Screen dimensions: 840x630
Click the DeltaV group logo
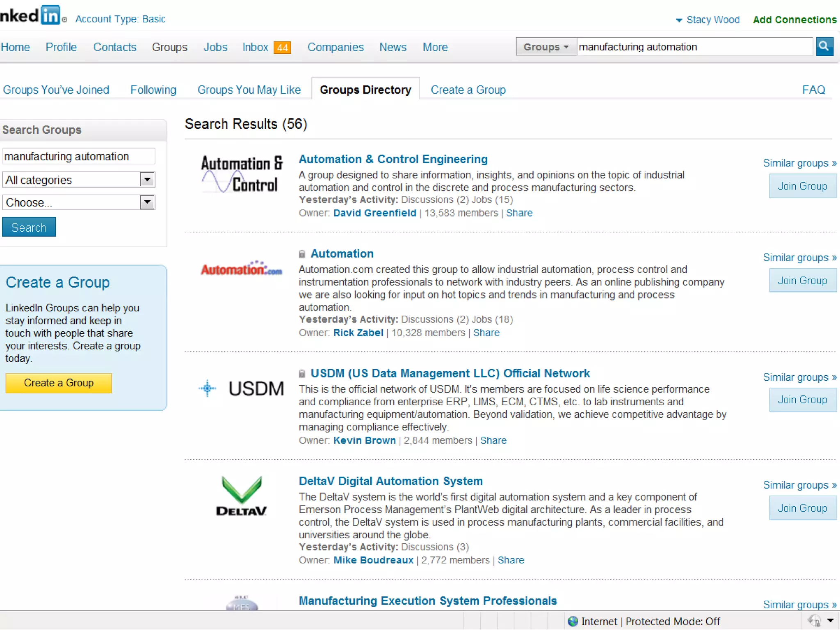tap(242, 495)
